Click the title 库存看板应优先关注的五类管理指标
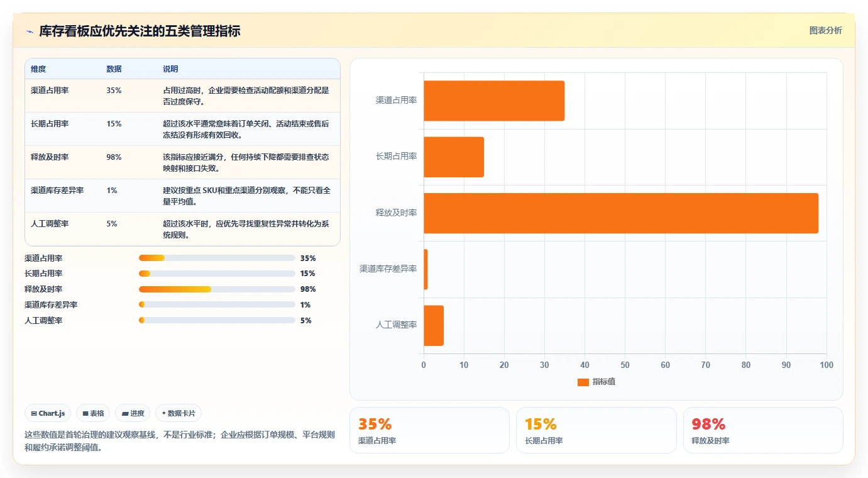Screen dimensions: 868x478 tap(140, 31)
